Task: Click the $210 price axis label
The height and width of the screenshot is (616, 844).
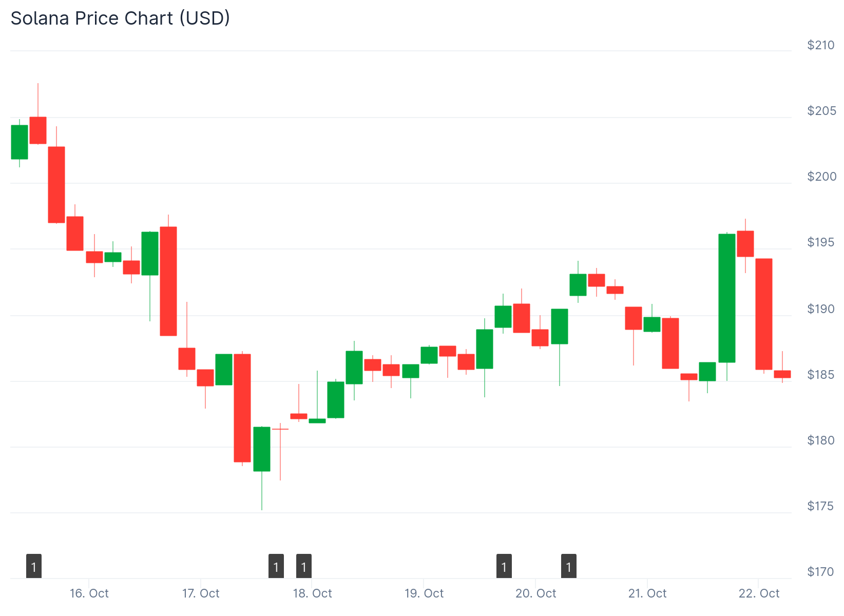Action: 821,45
